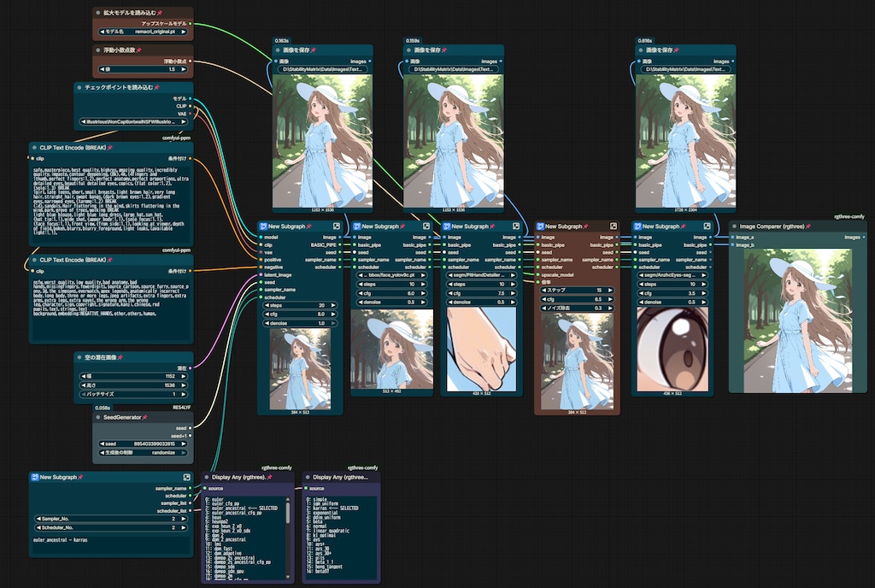Click the pin icon on the 0.616s 画像を保存 node
Screen dimensions: 875x588
click(x=677, y=50)
